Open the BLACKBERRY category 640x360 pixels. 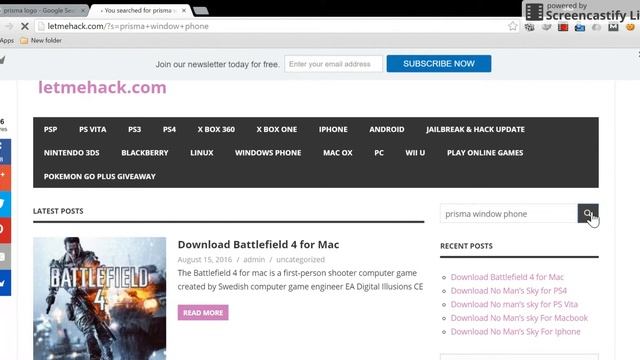145,153
